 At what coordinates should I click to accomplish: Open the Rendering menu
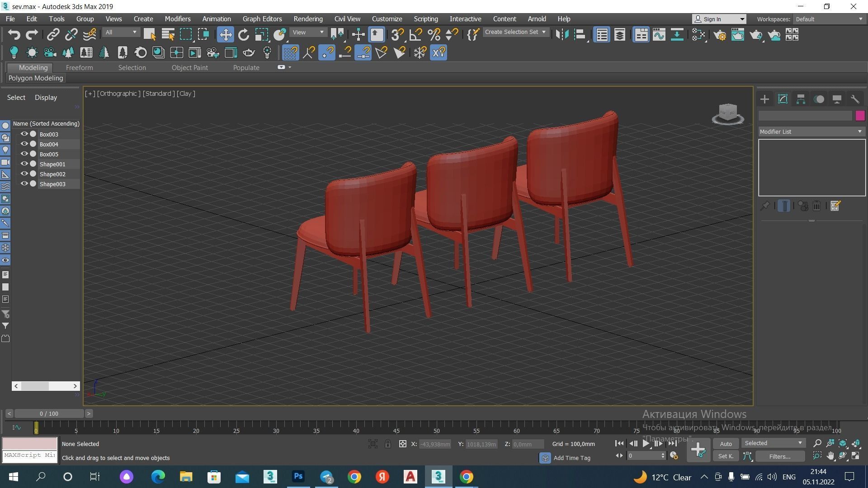point(308,19)
